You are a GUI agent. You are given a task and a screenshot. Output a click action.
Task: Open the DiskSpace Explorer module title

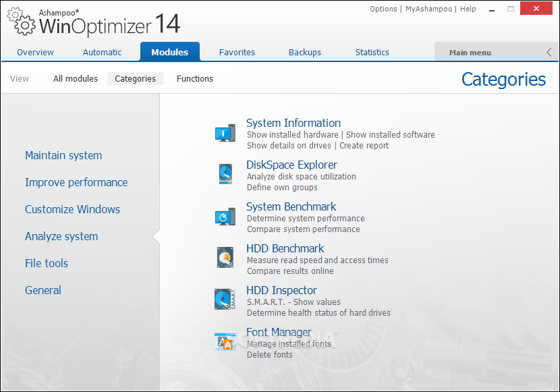click(x=291, y=165)
